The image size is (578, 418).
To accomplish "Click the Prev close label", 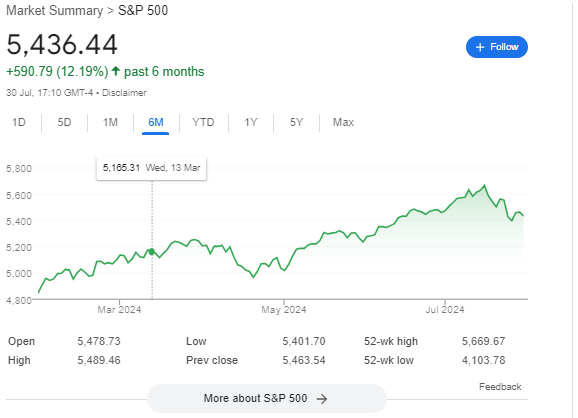I will click(x=212, y=360).
